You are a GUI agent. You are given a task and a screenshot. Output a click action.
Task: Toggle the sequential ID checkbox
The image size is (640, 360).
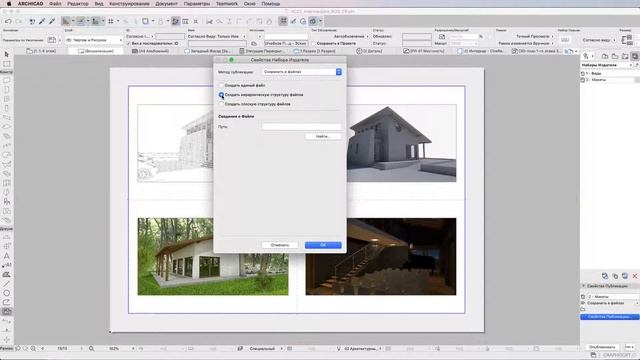pyautogui.click(x=129, y=43)
